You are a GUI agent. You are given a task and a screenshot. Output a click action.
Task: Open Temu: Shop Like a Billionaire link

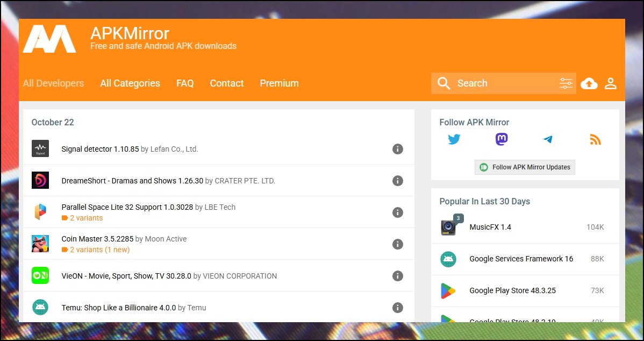pos(119,308)
